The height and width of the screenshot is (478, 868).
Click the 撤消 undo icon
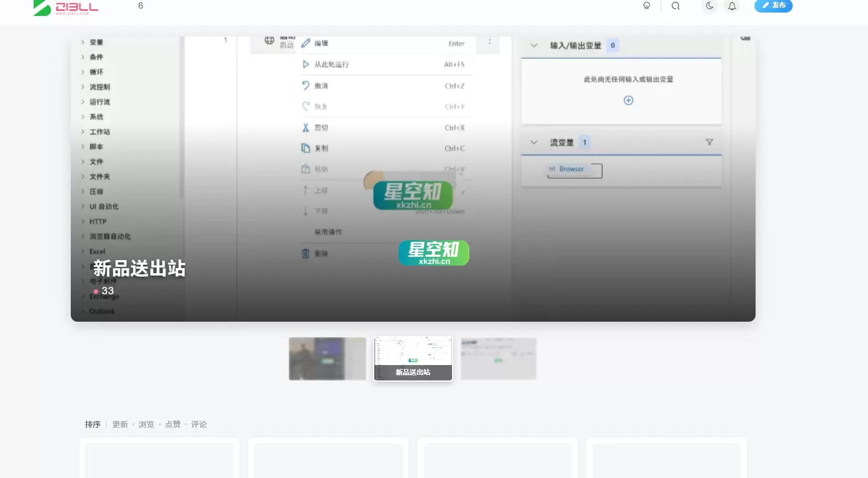click(x=307, y=85)
